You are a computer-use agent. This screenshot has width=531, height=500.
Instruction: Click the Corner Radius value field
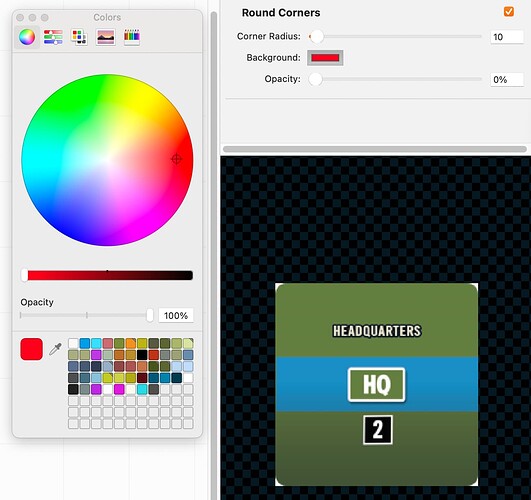pos(507,37)
